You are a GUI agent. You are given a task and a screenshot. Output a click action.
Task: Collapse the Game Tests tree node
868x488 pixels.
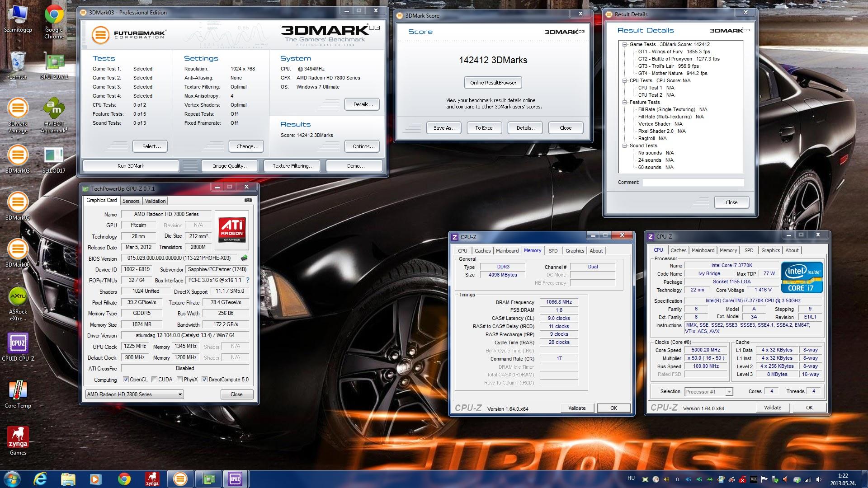(x=624, y=44)
